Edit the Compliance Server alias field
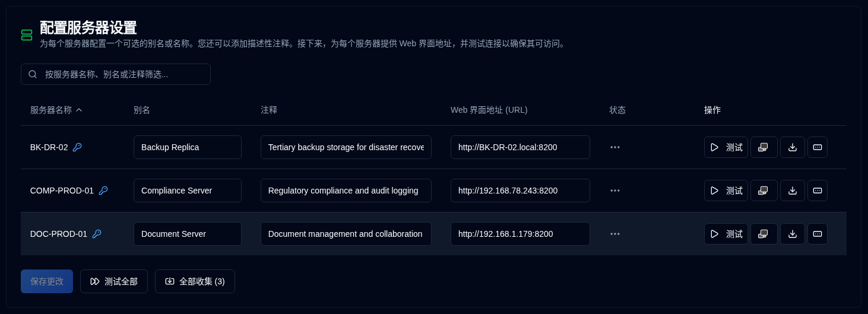This screenshot has height=314, width=868. coord(188,191)
